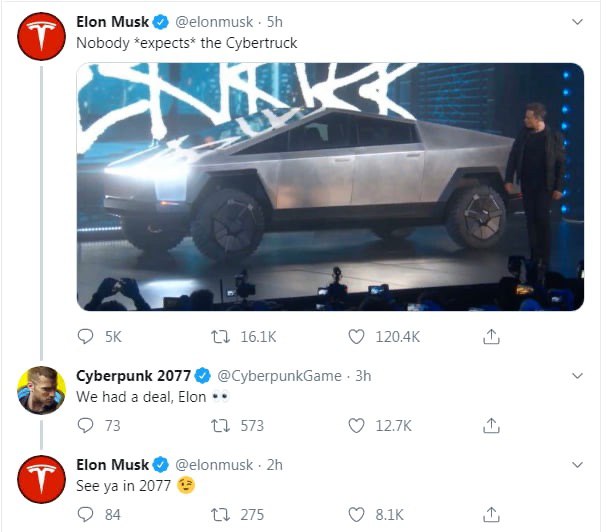Click the Tesla logo avatar on the top tweet
613x532 pixels.
click(x=41, y=37)
